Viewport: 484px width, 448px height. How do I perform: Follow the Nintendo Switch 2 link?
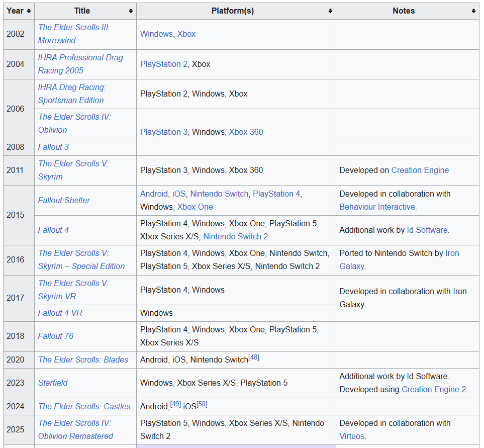click(x=235, y=236)
